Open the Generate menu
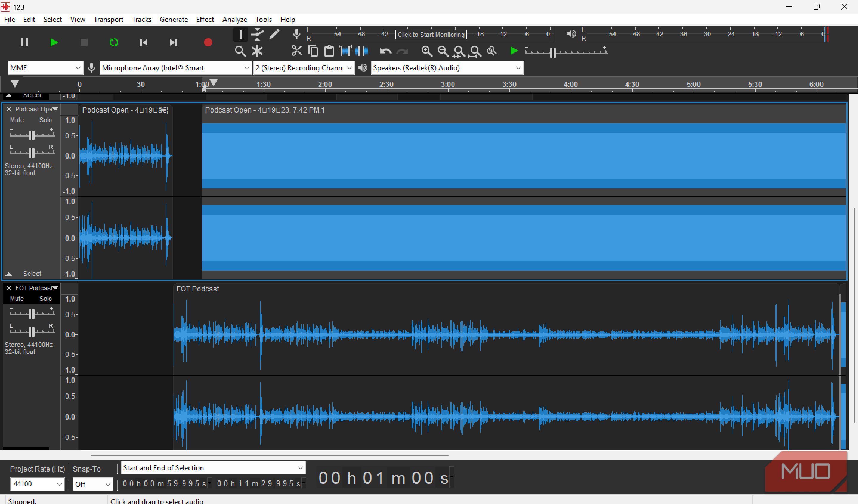858x504 pixels. [x=174, y=19]
